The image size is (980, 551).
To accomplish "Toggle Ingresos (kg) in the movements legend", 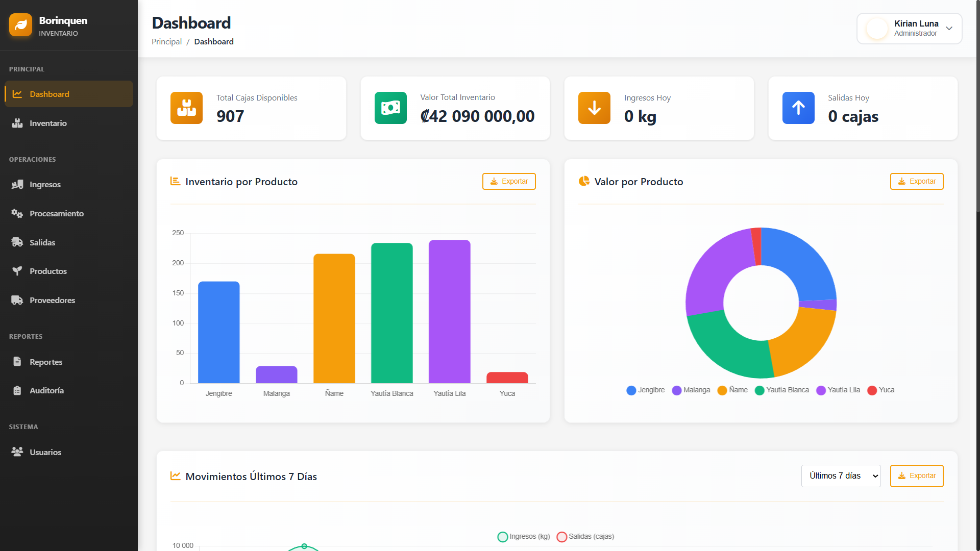I will pos(523,536).
